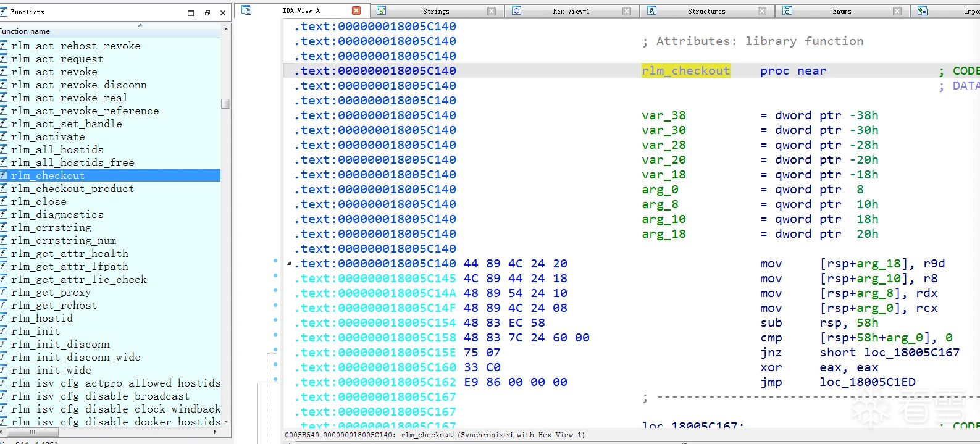Switch to the Strings tab
Image resolution: width=980 pixels, height=444 pixels.
pyautogui.click(x=436, y=11)
